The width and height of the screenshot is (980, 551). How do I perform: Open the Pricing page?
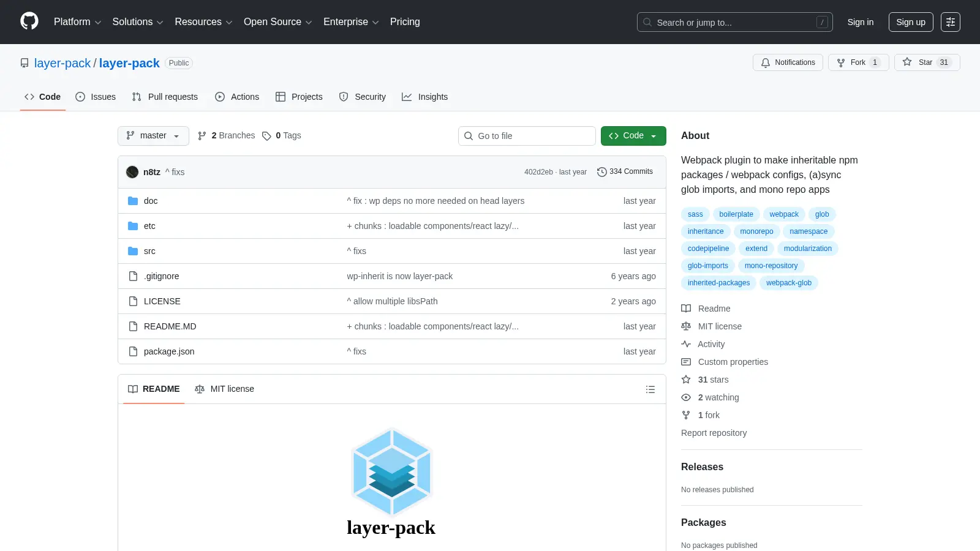tap(405, 22)
